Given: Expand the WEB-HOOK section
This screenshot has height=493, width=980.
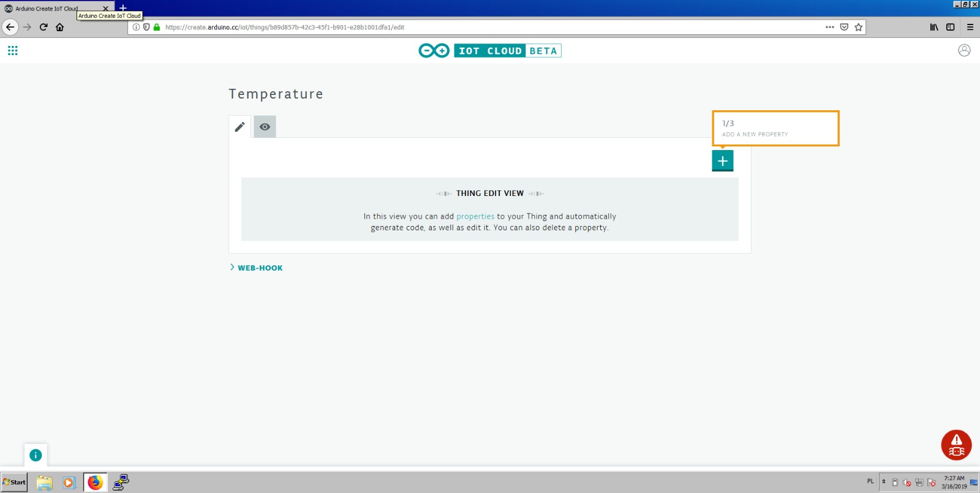Looking at the screenshot, I should [x=256, y=268].
